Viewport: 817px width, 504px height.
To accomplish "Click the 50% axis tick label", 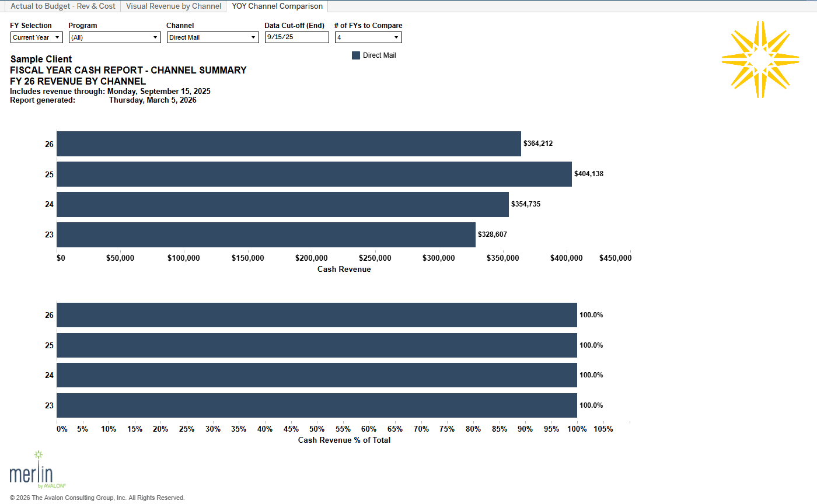I will pos(317,429).
